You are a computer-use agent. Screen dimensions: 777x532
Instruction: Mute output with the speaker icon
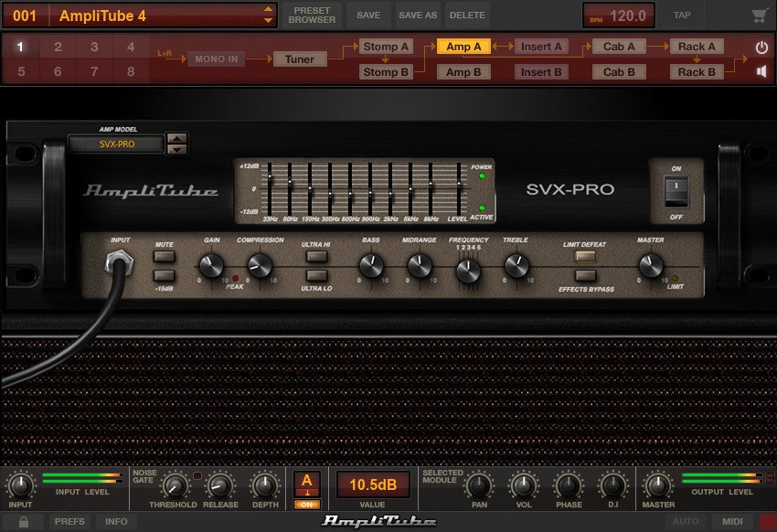[x=761, y=71]
